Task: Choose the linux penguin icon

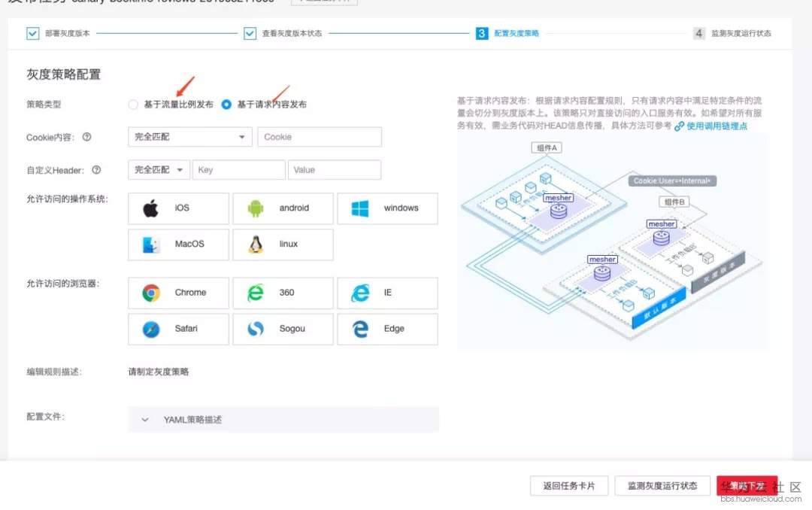Action: tap(256, 244)
